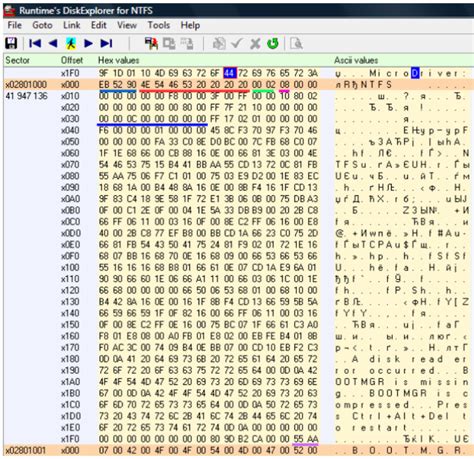Click ASCII text 'NTFS' in first sector row
The width and height of the screenshot is (474, 459).
[x=375, y=85]
